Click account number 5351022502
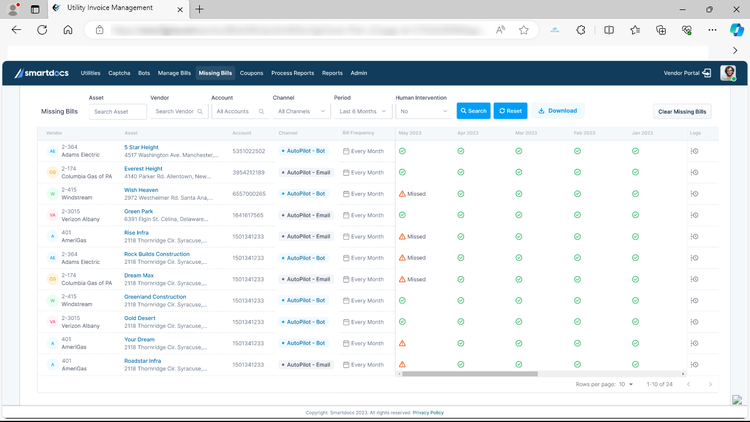The height and width of the screenshot is (422, 750). tap(249, 151)
